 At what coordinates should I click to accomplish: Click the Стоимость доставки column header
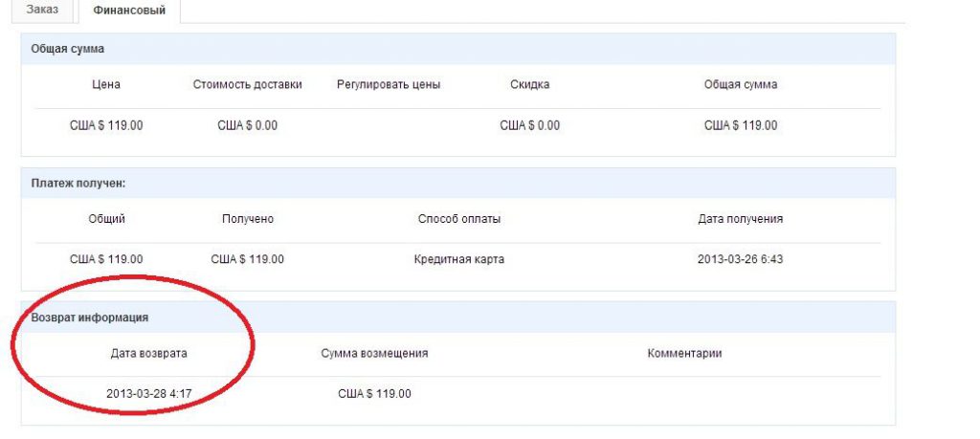tap(248, 84)
